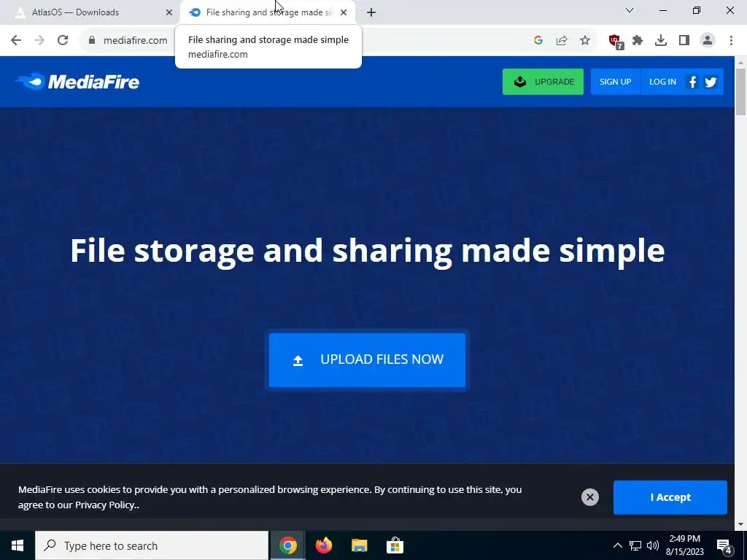Open the clock showing 2:49 PM
The height and width of the screenshot is (560, 747).
[x=684, y=545]
